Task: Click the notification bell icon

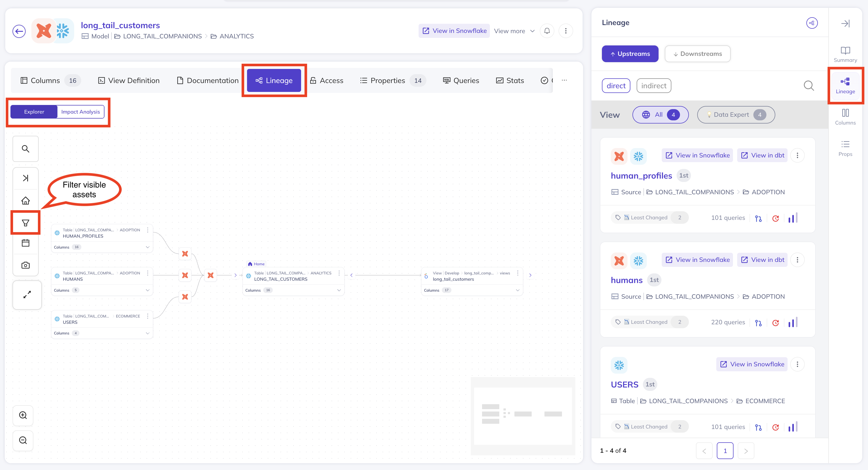Action: 547,31
